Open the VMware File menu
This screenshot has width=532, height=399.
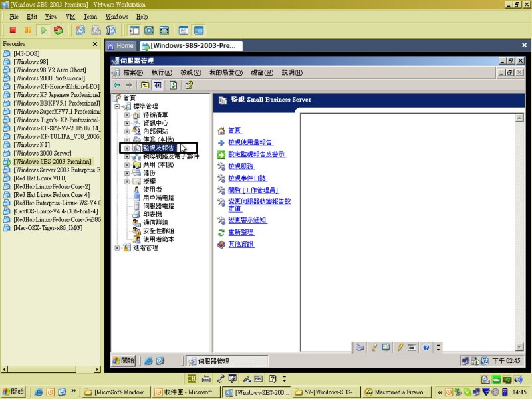click(14, 17)
